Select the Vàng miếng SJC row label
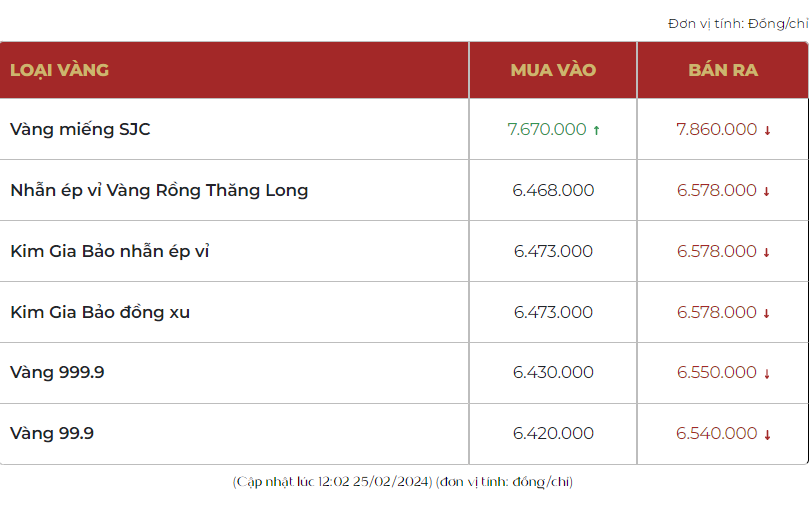The width and height of the screenshot is (810, 505). (x=80, y=129)
